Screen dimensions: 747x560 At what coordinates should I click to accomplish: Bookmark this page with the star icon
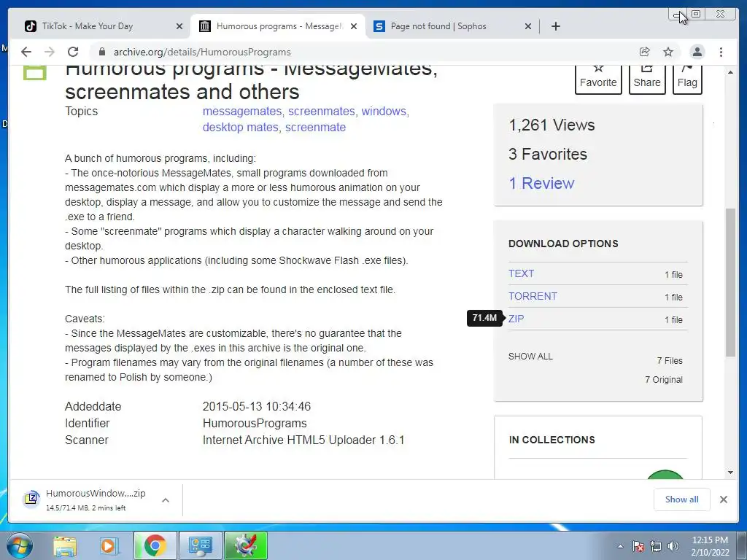668,52
